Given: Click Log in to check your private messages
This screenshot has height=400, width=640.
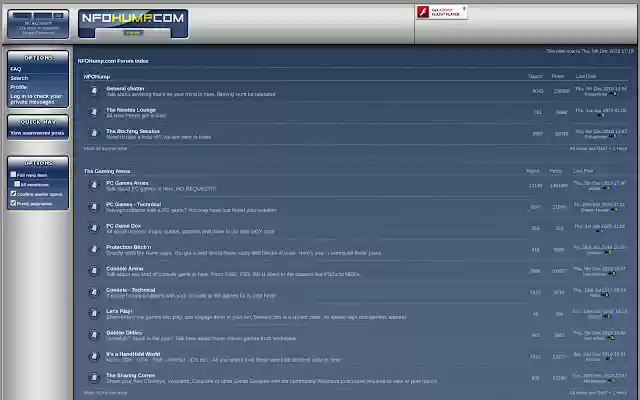Looking at the screenshot, I should pyautogui.click(x=36, y=99).
